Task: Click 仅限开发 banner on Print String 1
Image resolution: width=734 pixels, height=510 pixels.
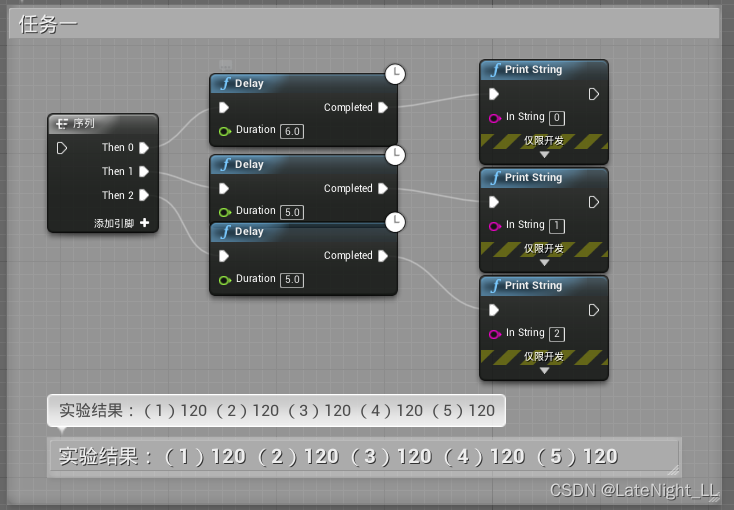Action: pyautogui.click(x=544, y=249)
